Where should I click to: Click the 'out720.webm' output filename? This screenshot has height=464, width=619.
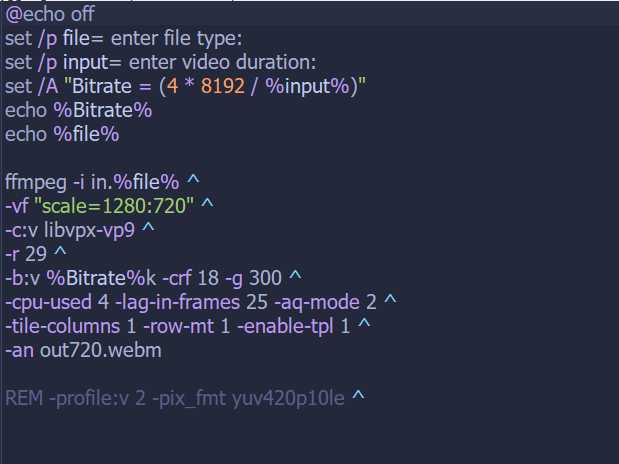point(101,351)
